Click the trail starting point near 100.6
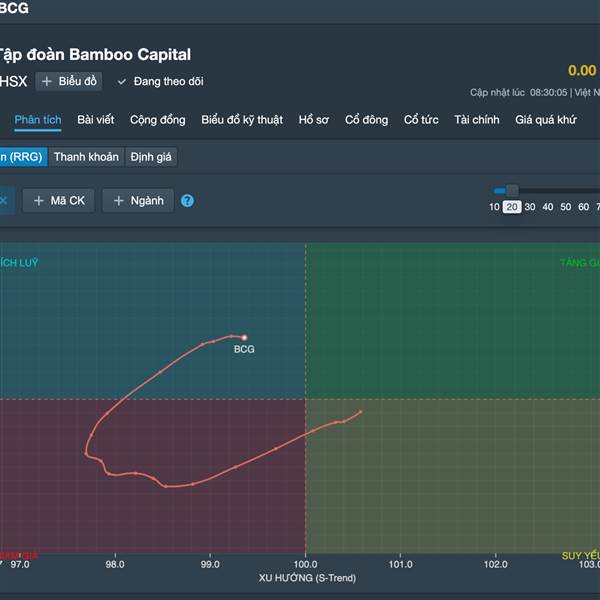 pos(360,412)
